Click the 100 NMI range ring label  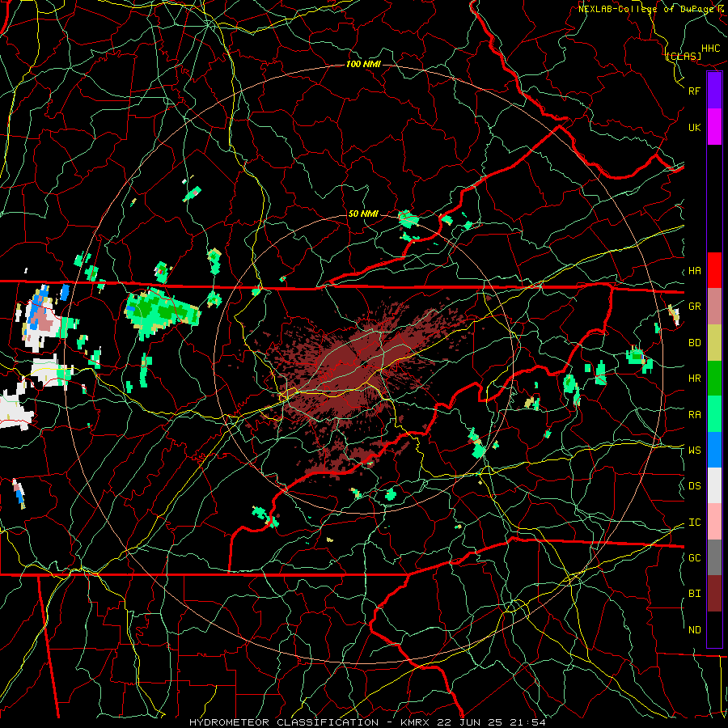[363, 64]
